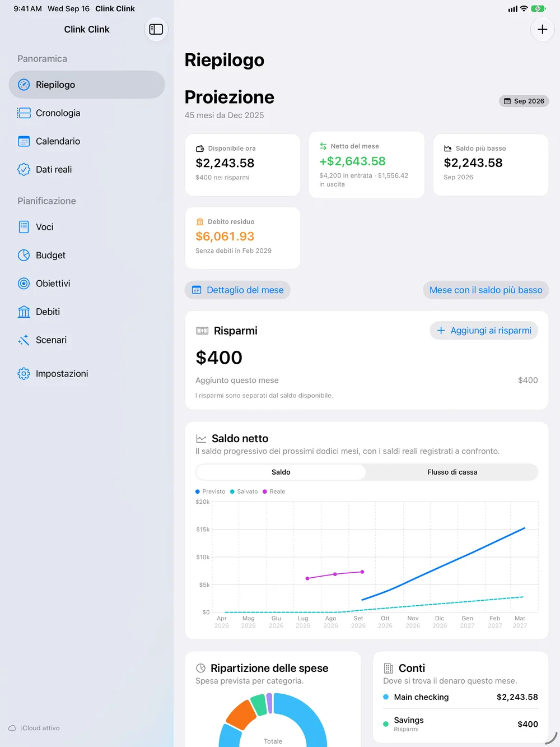Image resolution: width=560 pixels, height=747 pixels.
Task: Click the orange donut chart segment
Action: point(241,715)
